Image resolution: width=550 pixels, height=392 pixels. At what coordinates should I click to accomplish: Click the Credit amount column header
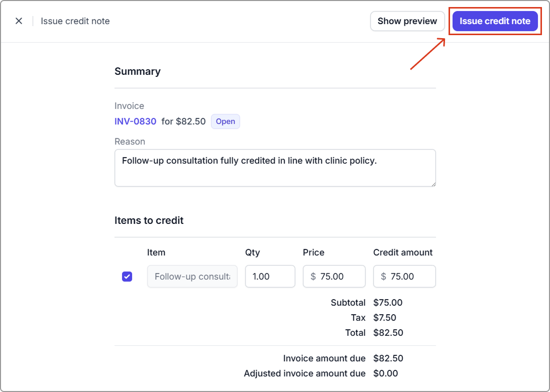(402, 252)
